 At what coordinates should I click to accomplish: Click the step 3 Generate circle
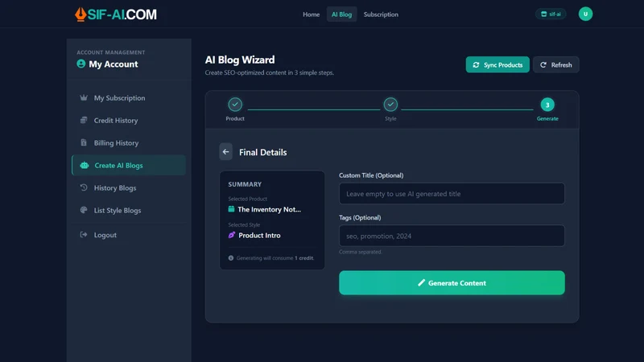pyautogui.click(x=547, y=105)
